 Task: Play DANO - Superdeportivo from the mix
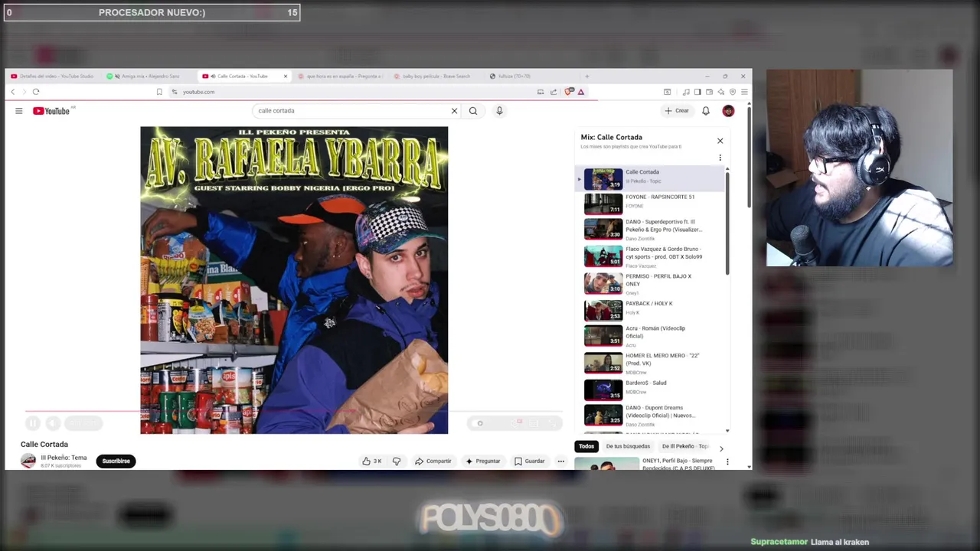pyautogui.click(x=651, y=230)
